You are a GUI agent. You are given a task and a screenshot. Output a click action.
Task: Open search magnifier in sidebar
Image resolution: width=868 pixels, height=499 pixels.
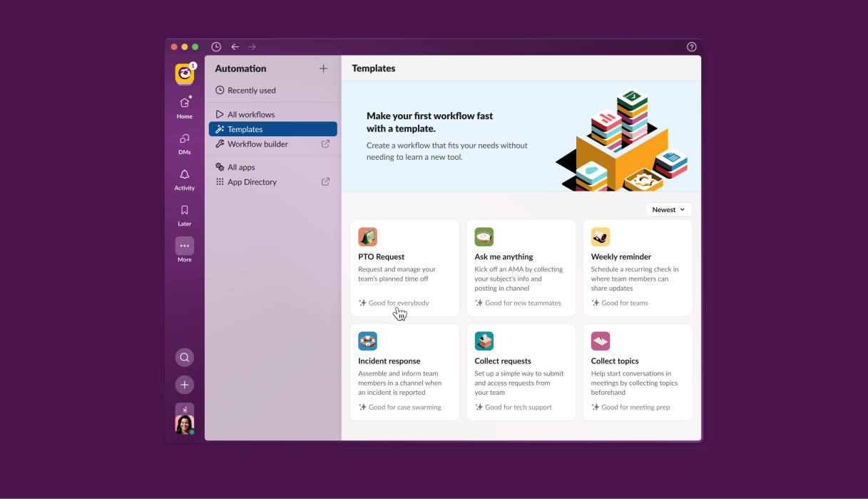coord(185,358)
